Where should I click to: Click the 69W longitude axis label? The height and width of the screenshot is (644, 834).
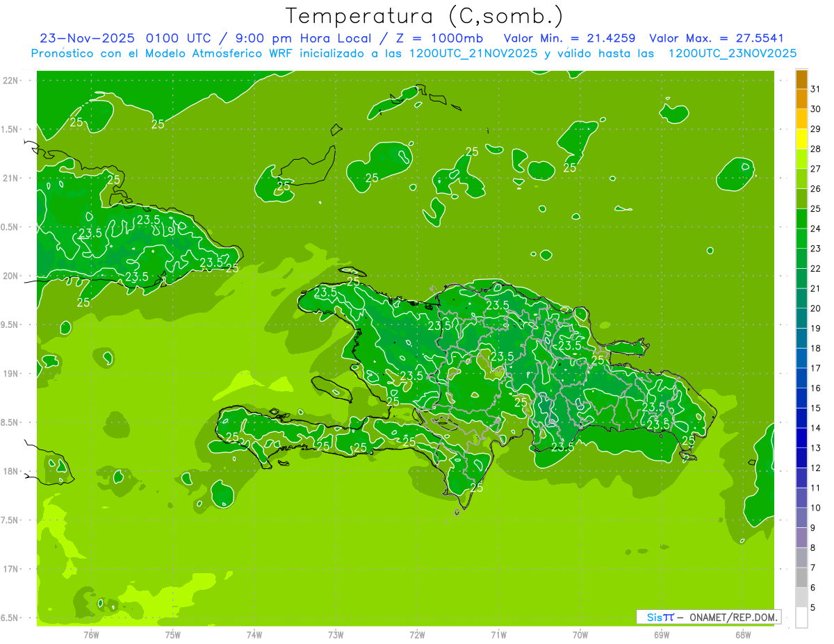pyautogui.click(x=662, y=635)
